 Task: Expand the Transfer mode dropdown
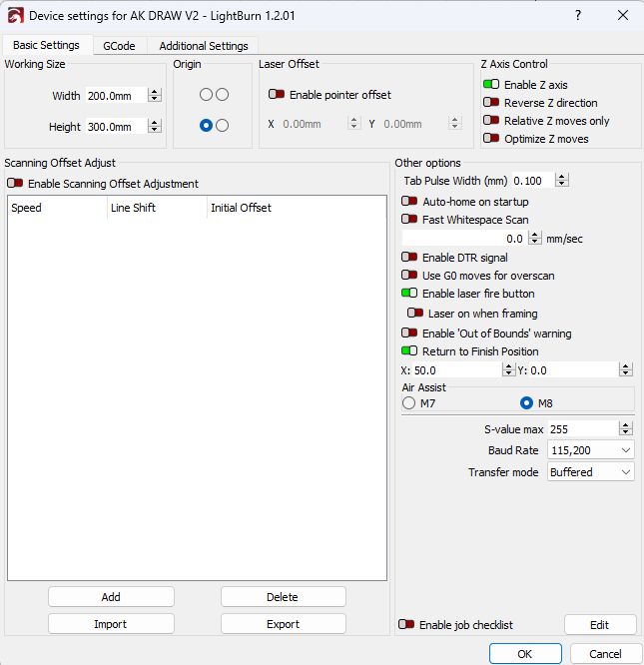point(590,472)
